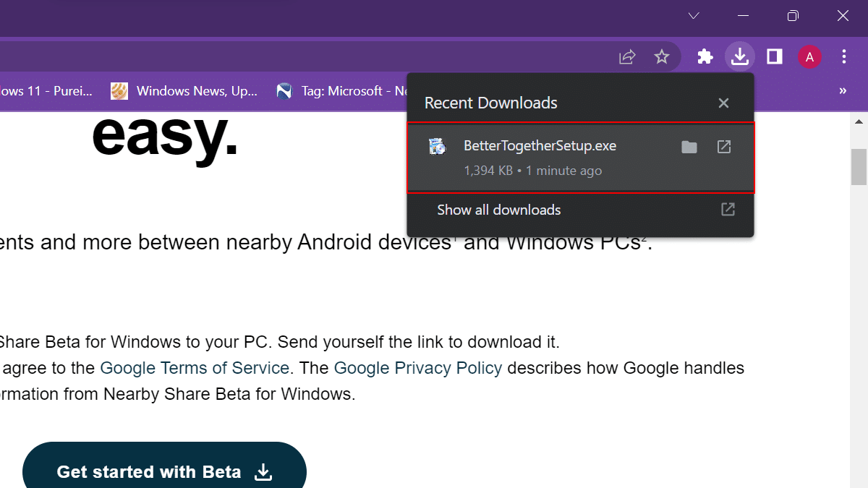Open the Tag: Microsoft bookmark
Image resolution: width=868 pixels, height=488 pixels.
(x=340, y=91)
